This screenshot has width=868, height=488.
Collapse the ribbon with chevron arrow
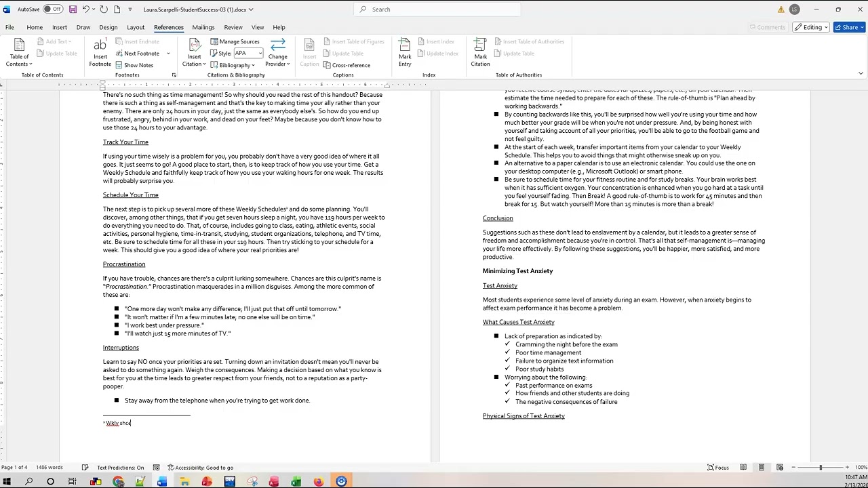coord(861,73)
